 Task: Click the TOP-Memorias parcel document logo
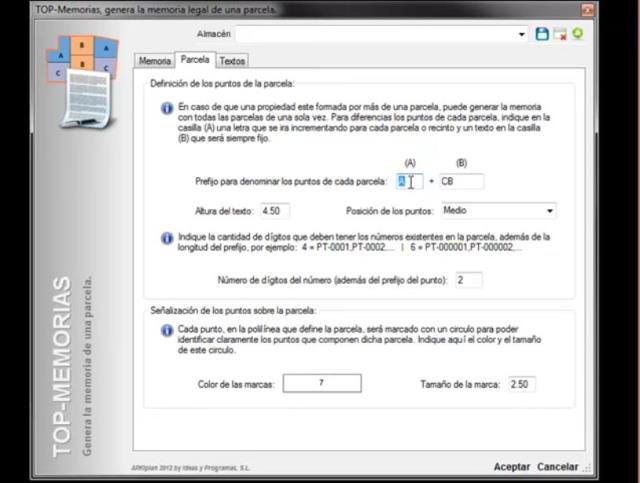(82, 81)
